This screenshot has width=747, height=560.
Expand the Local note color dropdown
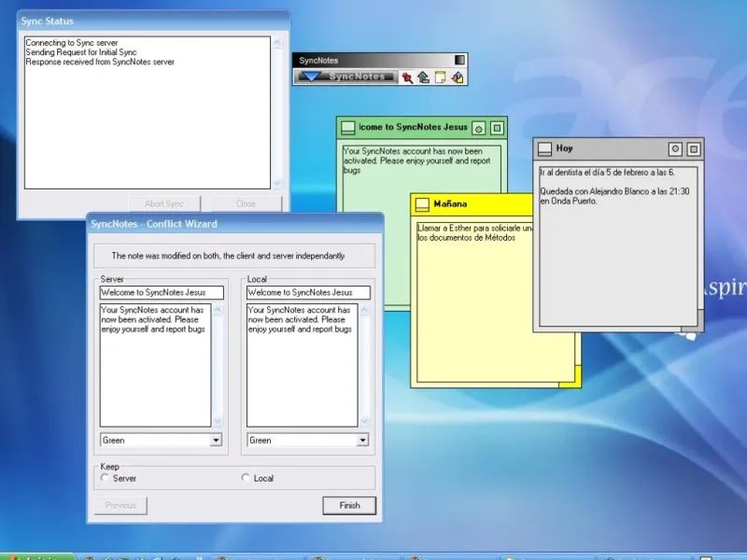coord(362,440)
